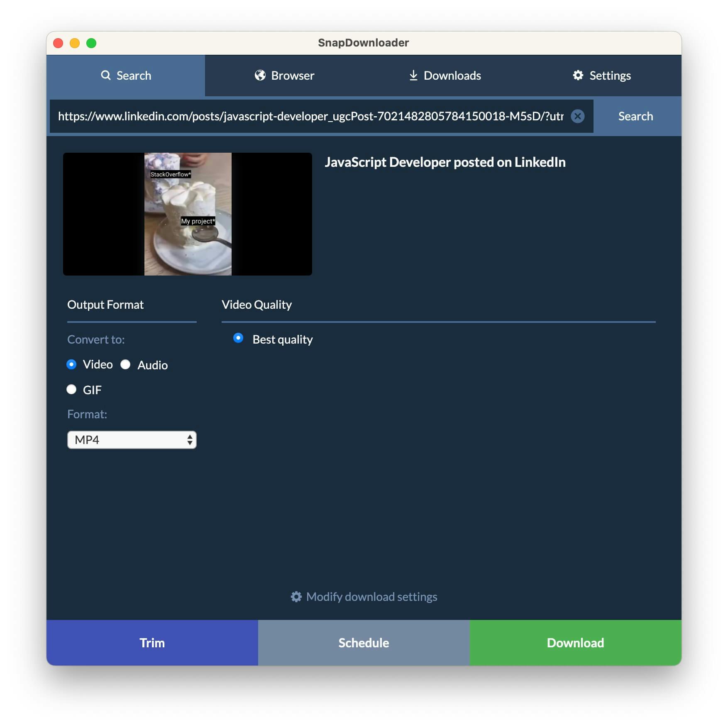Maximize the window using green button

[x=91, y=43]
